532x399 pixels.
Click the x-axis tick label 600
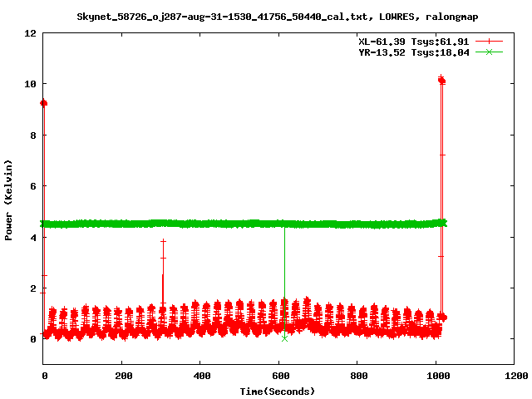tap(281, 376)
